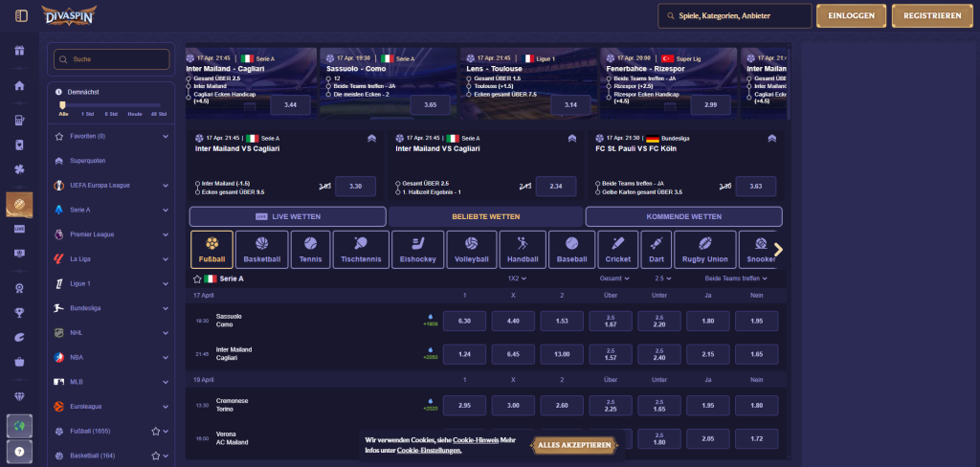Toggle favorite star for Fußball (1655)
980x467 pixels.
click(x=156, y=431)
